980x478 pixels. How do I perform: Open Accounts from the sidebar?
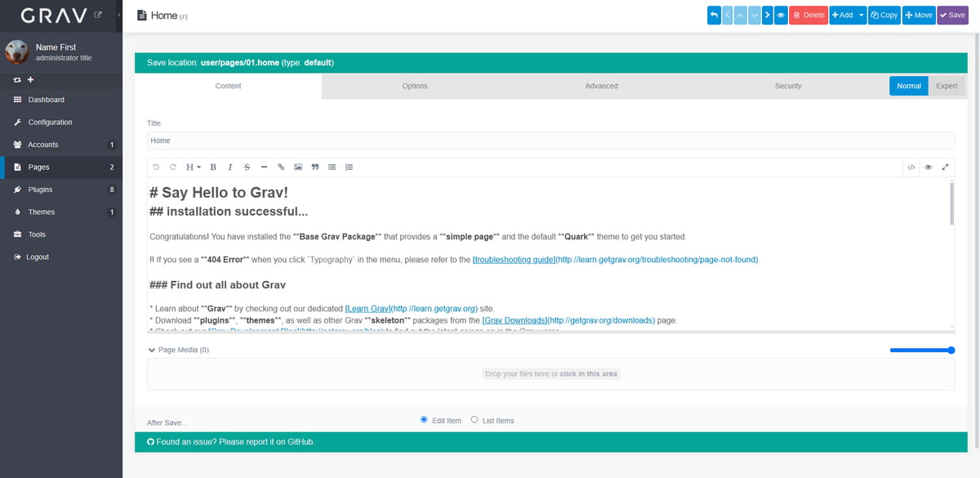61,145
